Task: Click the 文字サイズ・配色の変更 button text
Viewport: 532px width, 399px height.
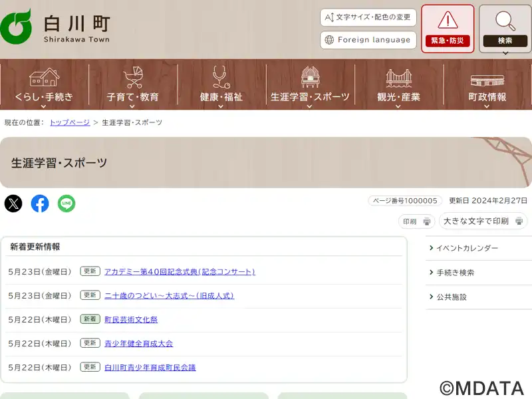Action: pyautogui.click(x=373, y=17)
